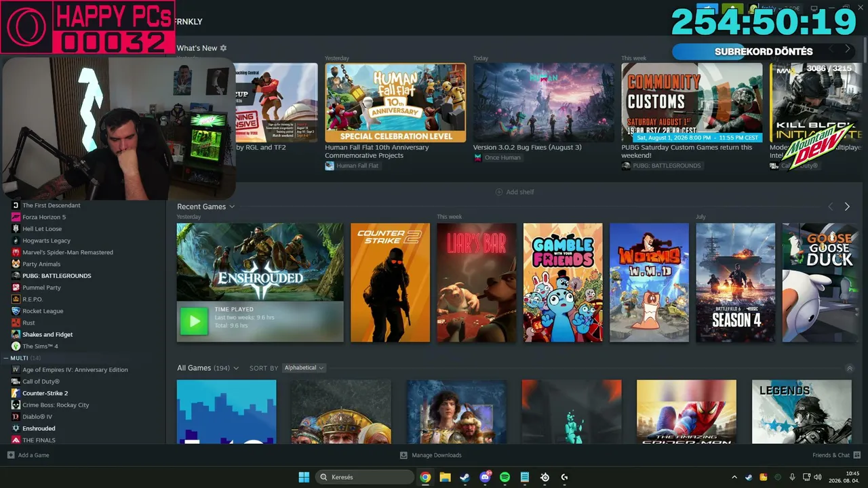Click the Rust sidebar icon
Viewport: 868px width, 488px height.
(16, 323)
